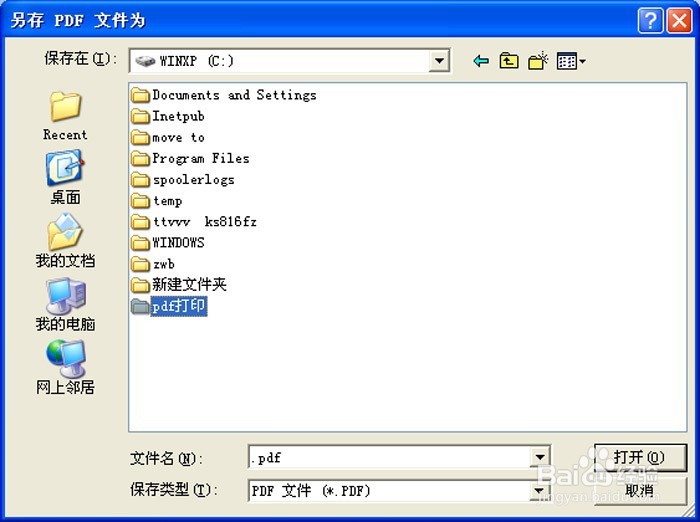Open Recent places shortcut
The width and height of the screenshot is (700, 522).
pos(65,115)
